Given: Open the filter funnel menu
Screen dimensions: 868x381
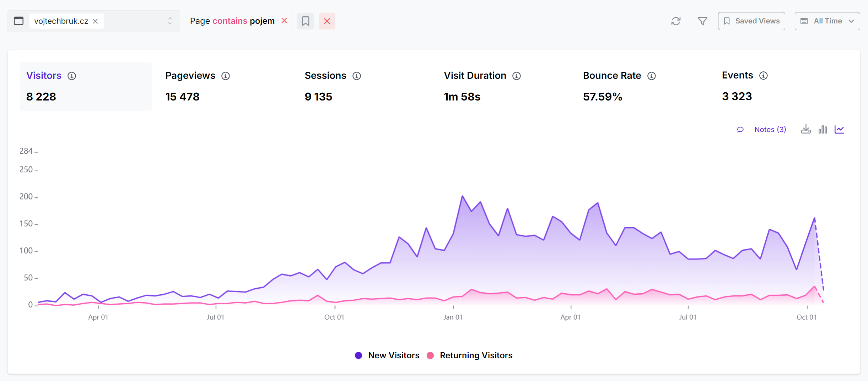Looking at the screenshot, I should [702, 21].
